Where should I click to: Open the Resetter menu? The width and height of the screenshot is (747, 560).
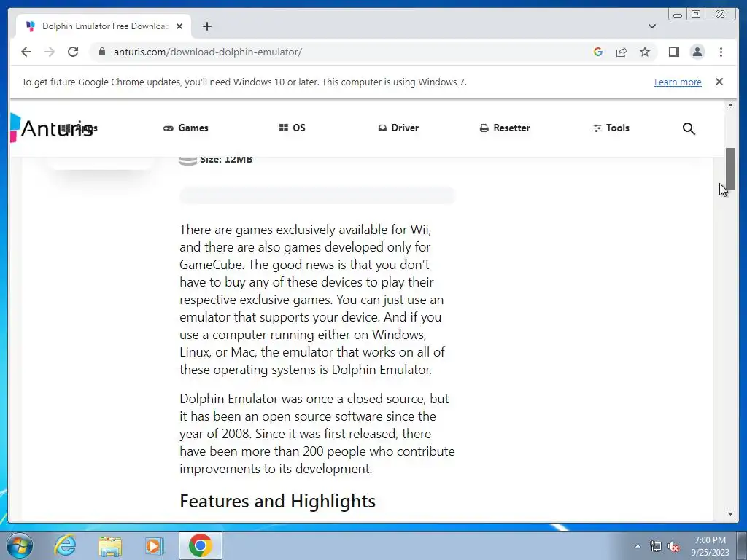pyautogui.click(x=505, y=128)
